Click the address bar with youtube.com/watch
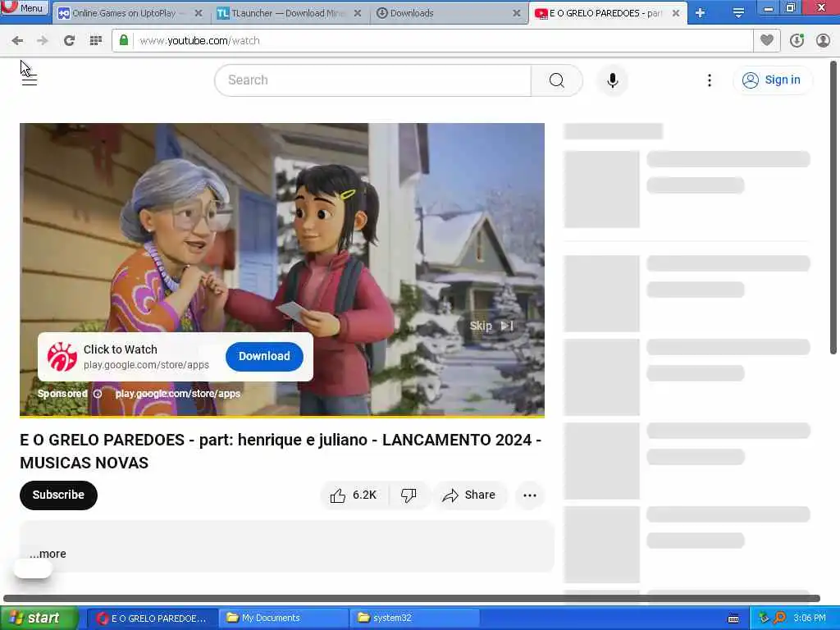Screen dimensions: 840x630 [432, 40]
